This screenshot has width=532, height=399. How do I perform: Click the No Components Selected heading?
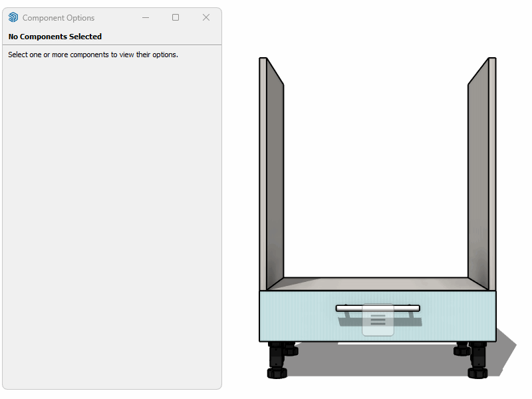point(55,37)
